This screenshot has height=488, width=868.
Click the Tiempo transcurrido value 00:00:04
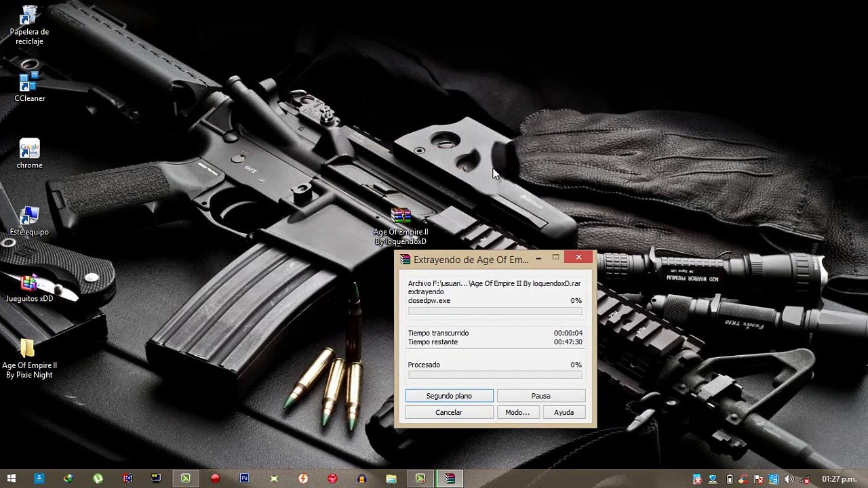click(x=568, y=333)
